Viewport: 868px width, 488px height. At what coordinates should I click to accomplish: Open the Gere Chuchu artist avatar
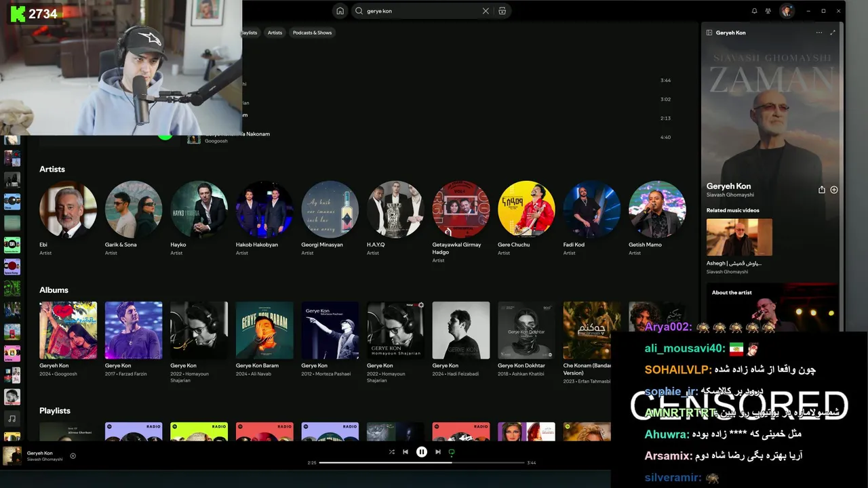point(526,209)
